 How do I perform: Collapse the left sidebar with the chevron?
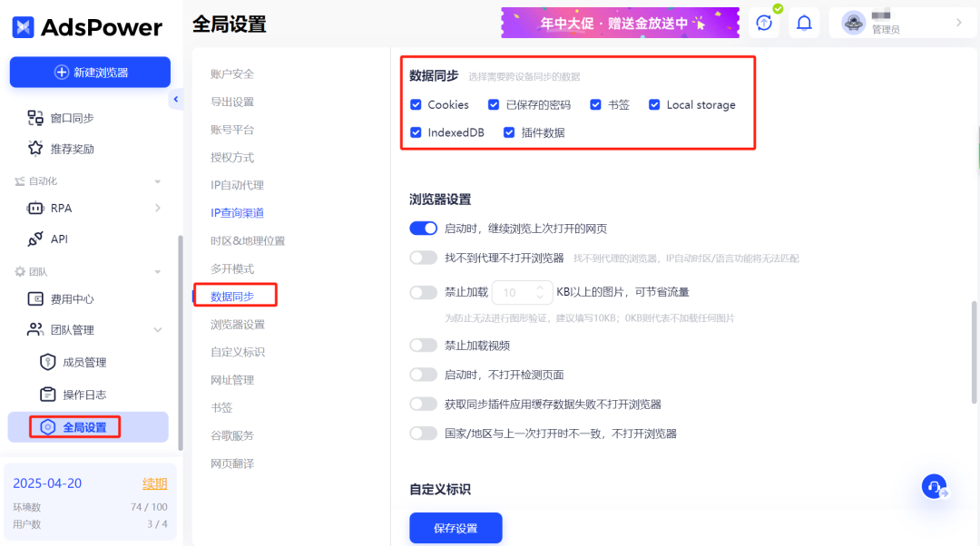pos(175,99)
